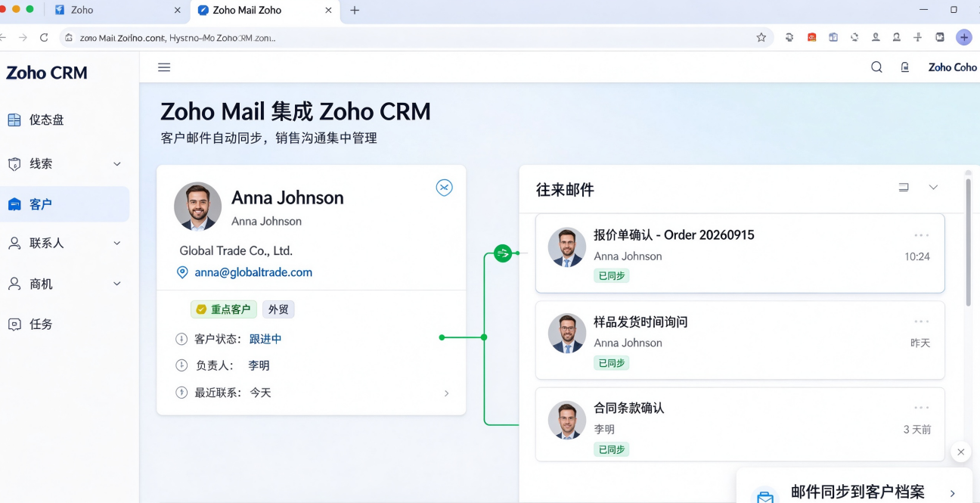The image size is (980, 503).
Task: Open the 线索 menu item
Action: (x=64, y=164)
